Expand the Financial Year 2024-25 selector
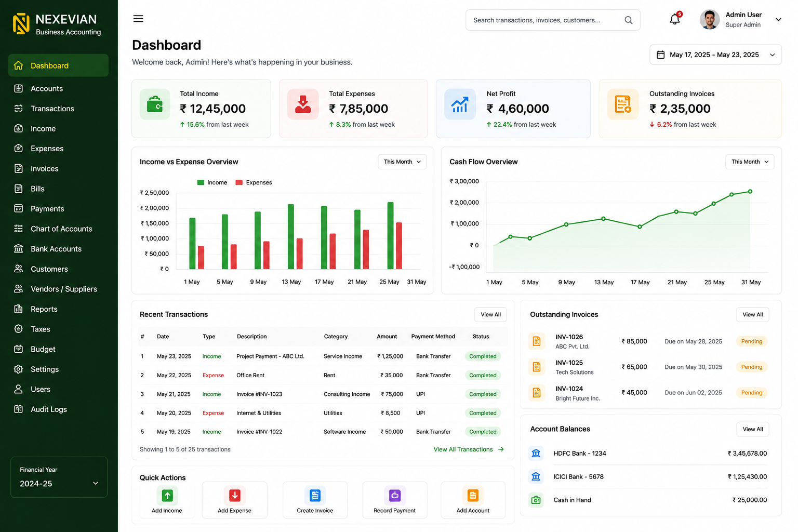This screenshot has height=532, width=798. point(59,477)
